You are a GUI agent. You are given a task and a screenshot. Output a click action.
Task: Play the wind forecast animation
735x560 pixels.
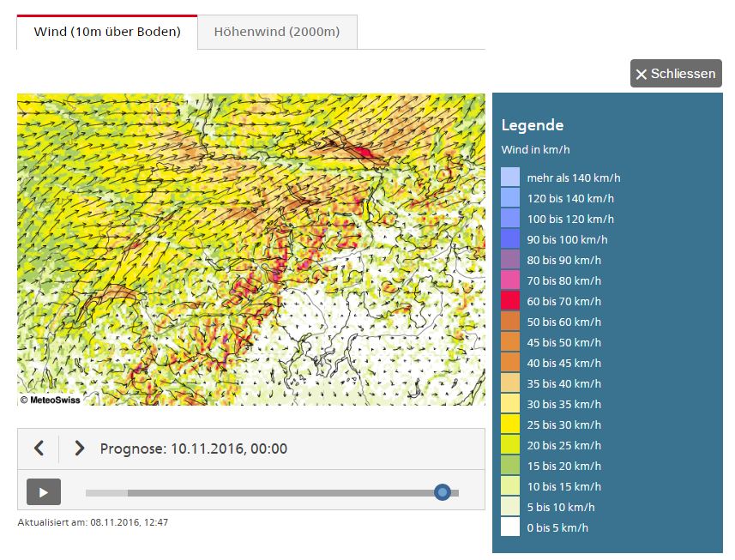[44, 492]
